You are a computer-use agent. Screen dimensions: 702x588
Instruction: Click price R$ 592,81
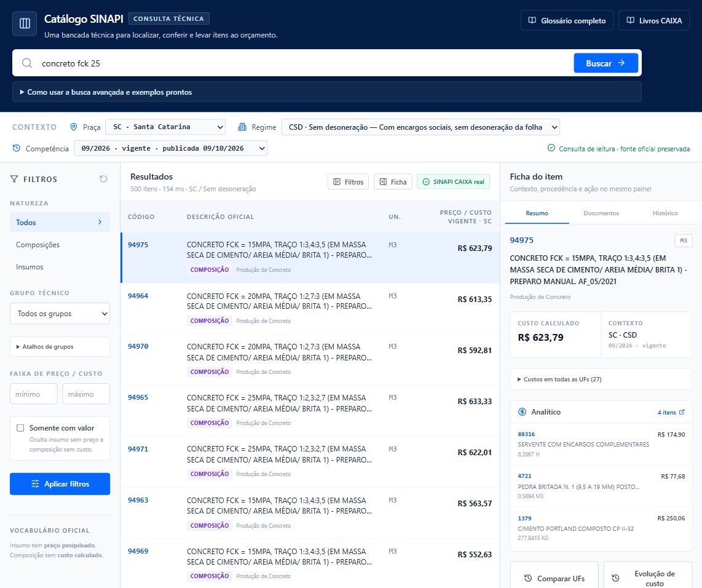point(475,350)
